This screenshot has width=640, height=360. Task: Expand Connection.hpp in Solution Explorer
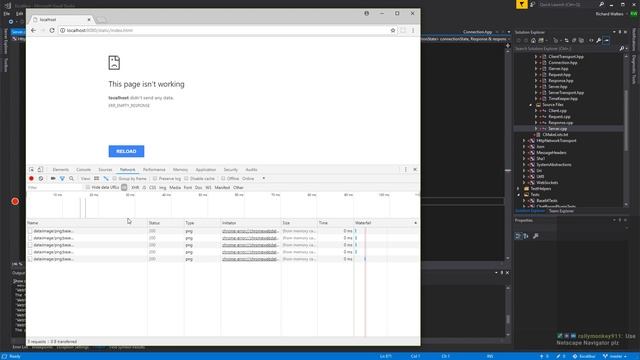point(536,63)
